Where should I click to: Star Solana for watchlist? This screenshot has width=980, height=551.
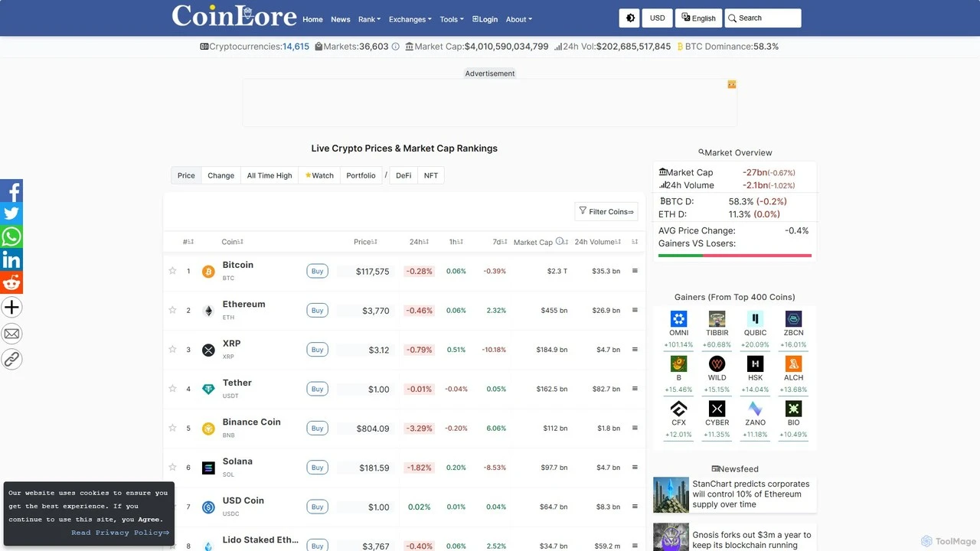pos(172,467)
